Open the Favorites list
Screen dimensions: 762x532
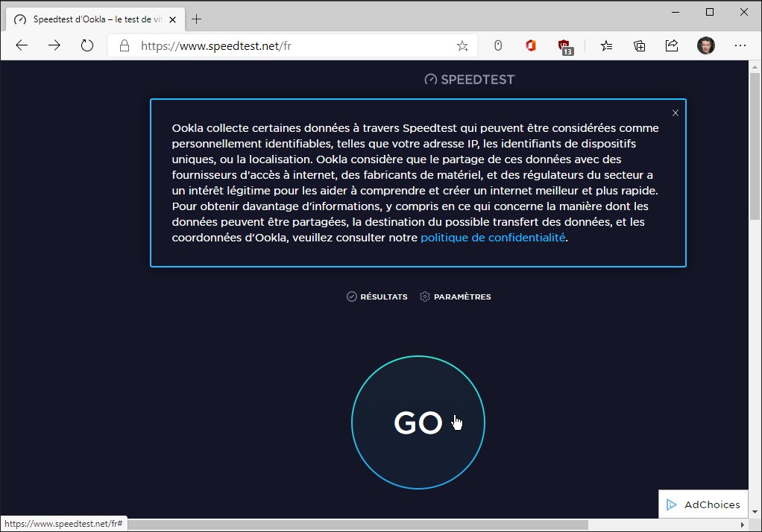point(606,45)
